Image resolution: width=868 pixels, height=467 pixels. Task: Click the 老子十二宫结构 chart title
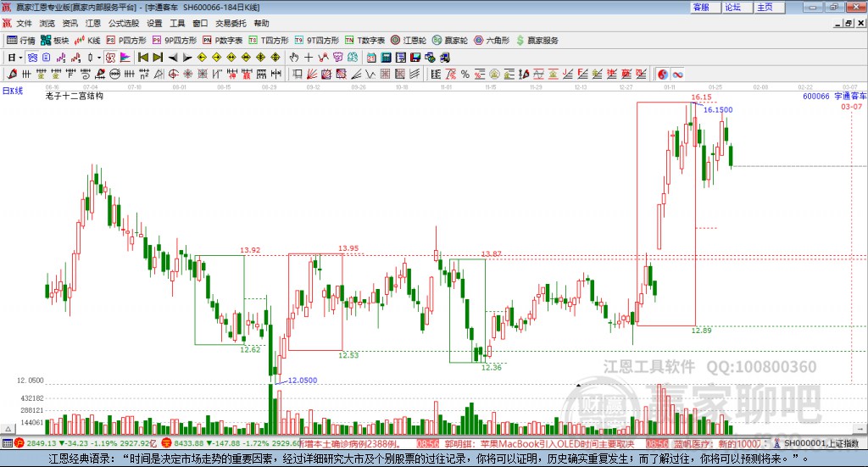pyautogui.click(x=75, y=96)
